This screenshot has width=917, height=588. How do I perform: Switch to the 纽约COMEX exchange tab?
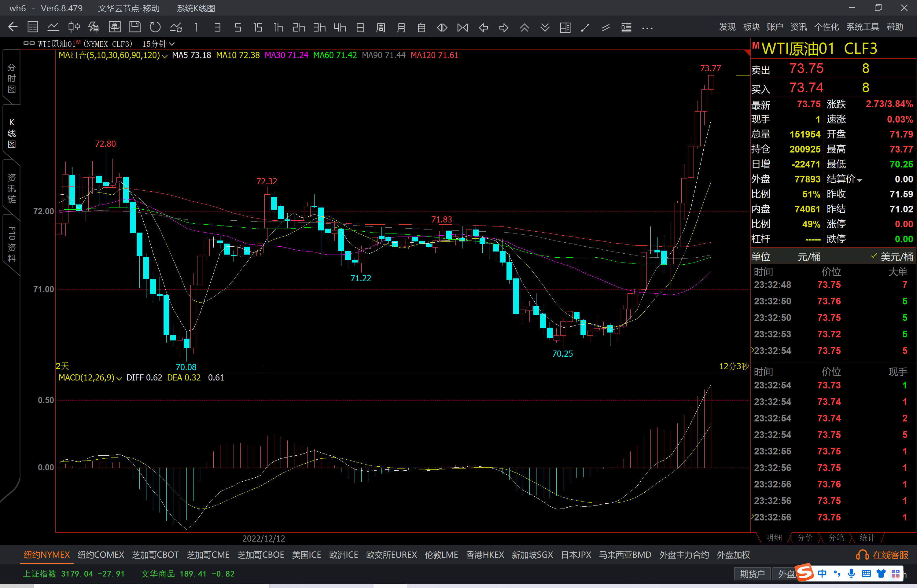[x=101, y=555]
